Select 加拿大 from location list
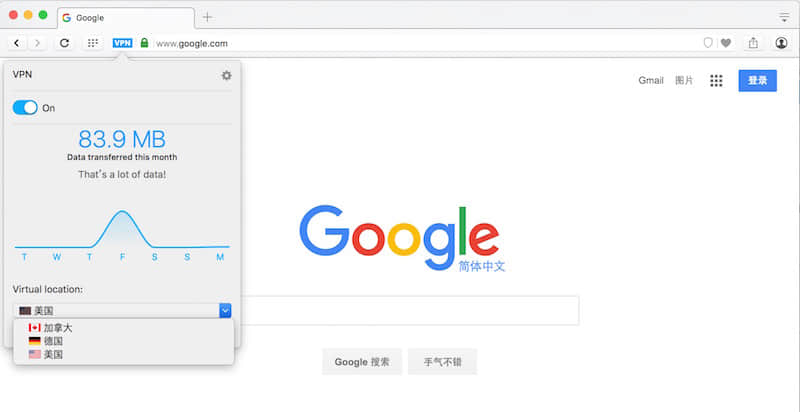The image size is (800, 412). [57, 328]
